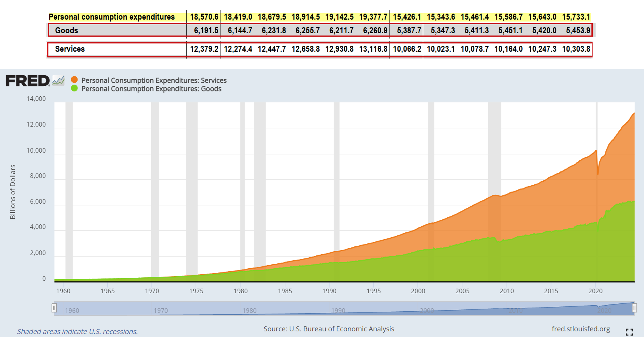Click the shaded areas recession note
This screenshot has height=337, width=644.
click(x=78, y=331)
